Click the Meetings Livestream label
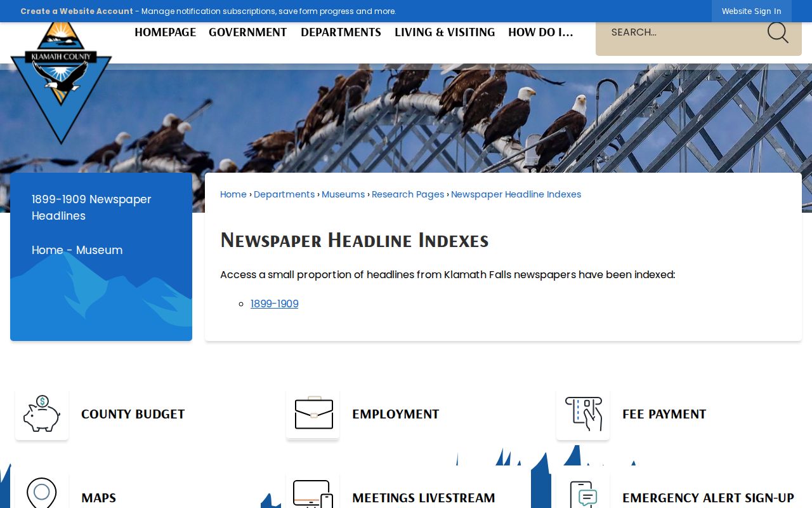 pos(424,498)
